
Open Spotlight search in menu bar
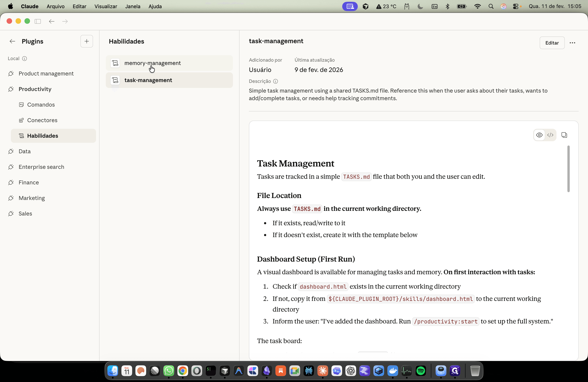[x=491, y=6]
